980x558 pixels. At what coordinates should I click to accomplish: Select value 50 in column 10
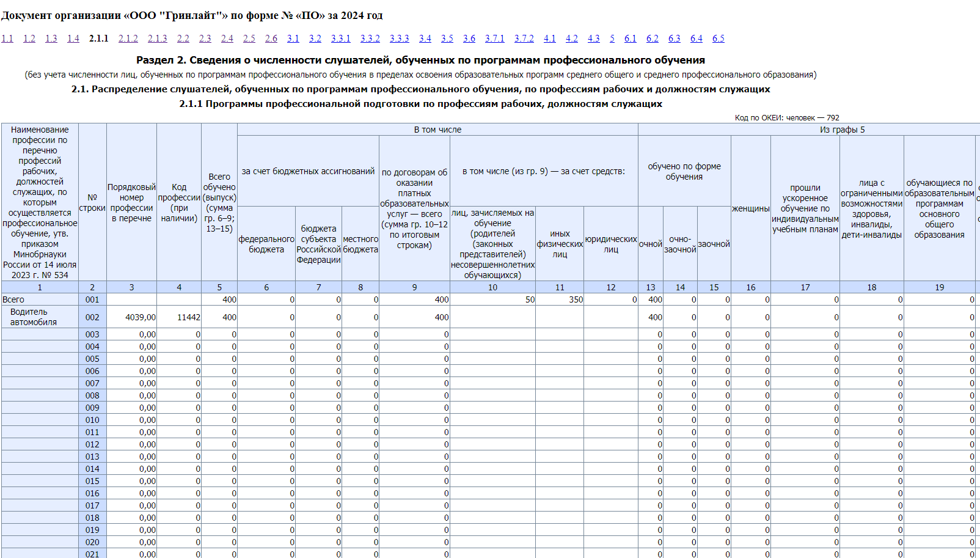click(x=492, y=299)
